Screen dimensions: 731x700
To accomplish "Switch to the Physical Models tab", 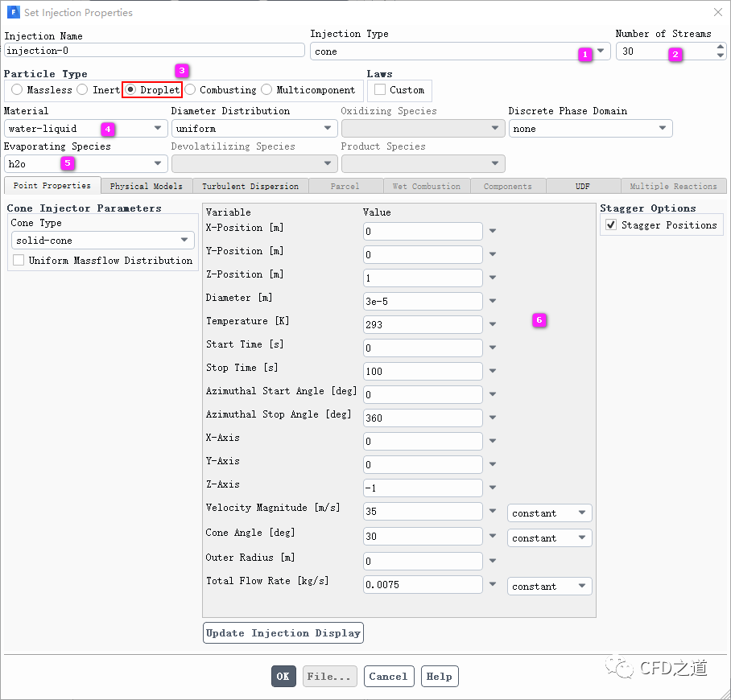I will tap(146, 187).
